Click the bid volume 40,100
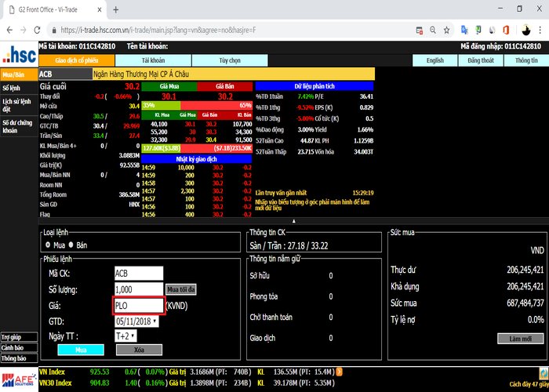 click(x=159, y=124)
